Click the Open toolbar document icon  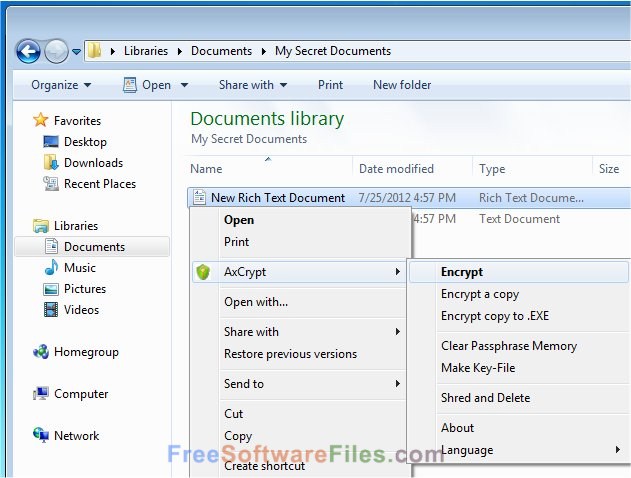click(x=130, y=85)
